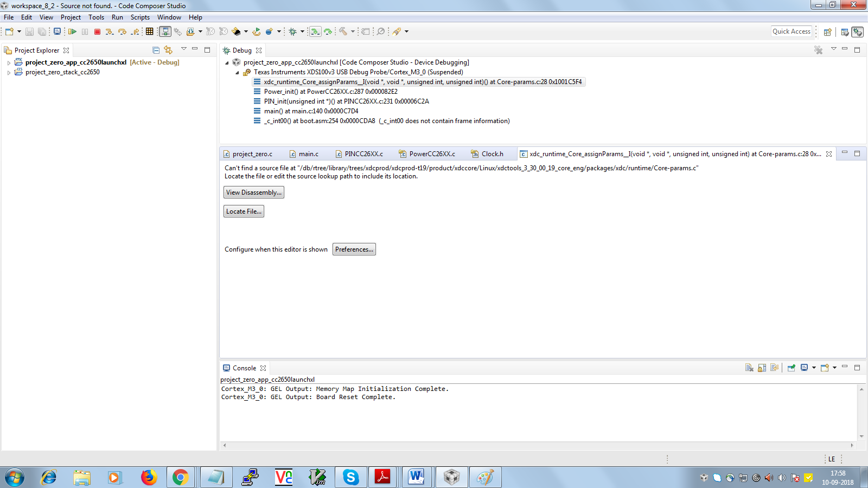Click Display Selected Console monitor icon
The height and width of the screenshot is (488, 868).
(x=805, y=368)
